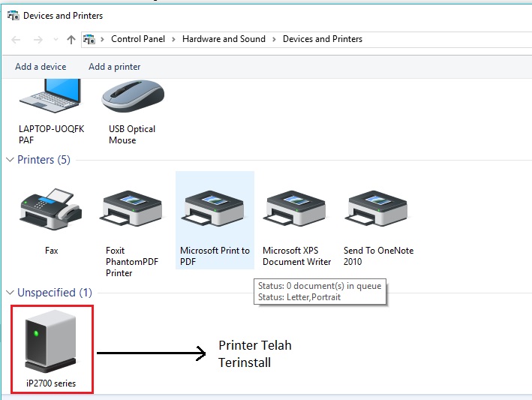This screenshot has width=532, height=400.
Task: Go forward with the forward arrow
Action: click(38, 40)
